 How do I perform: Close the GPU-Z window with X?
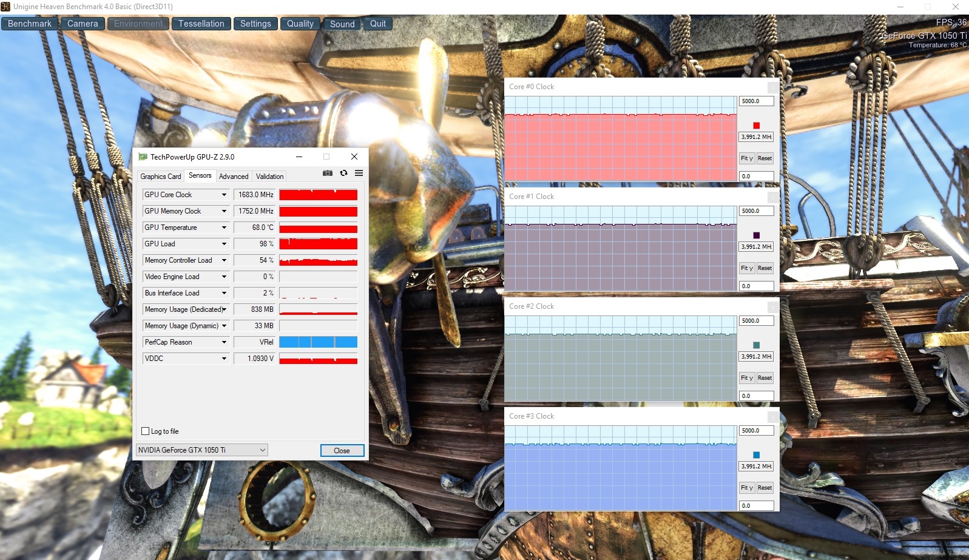click(x=354, y=157)
